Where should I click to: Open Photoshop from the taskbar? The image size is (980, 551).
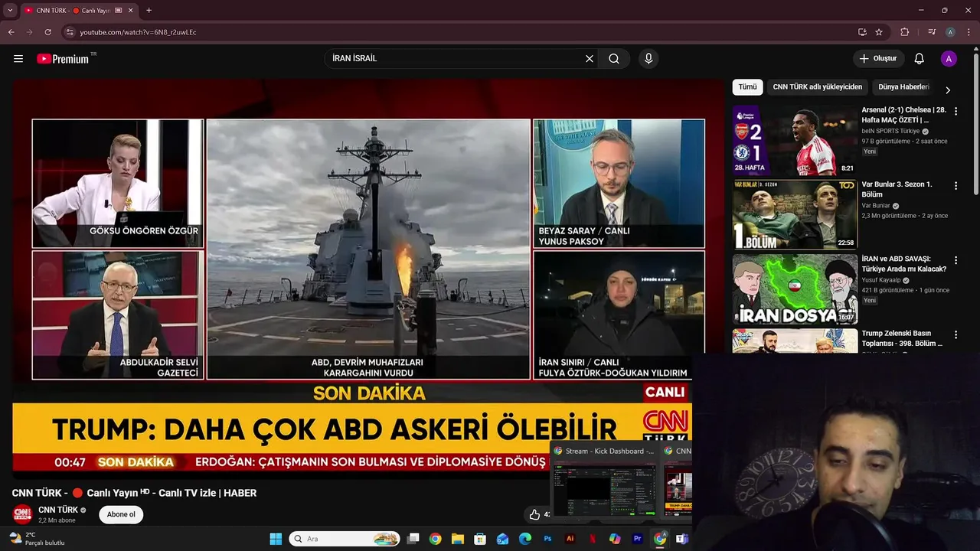click(547, 539)
